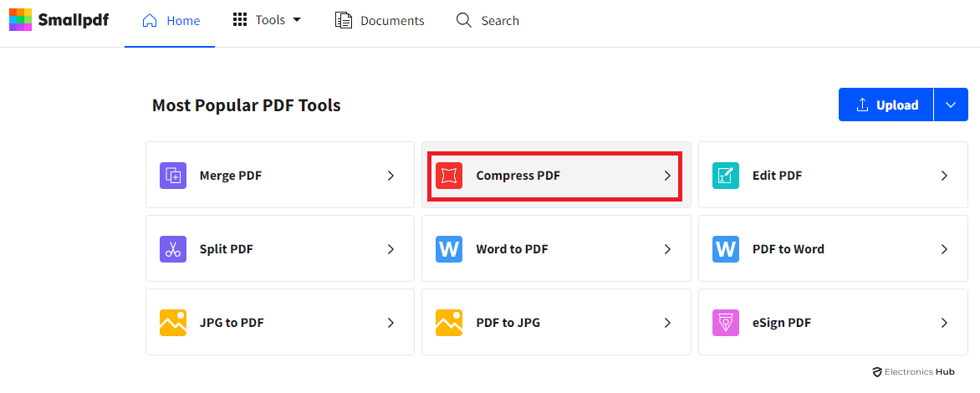
Task: Open the Documents tab
Action: tap(380, 21)
